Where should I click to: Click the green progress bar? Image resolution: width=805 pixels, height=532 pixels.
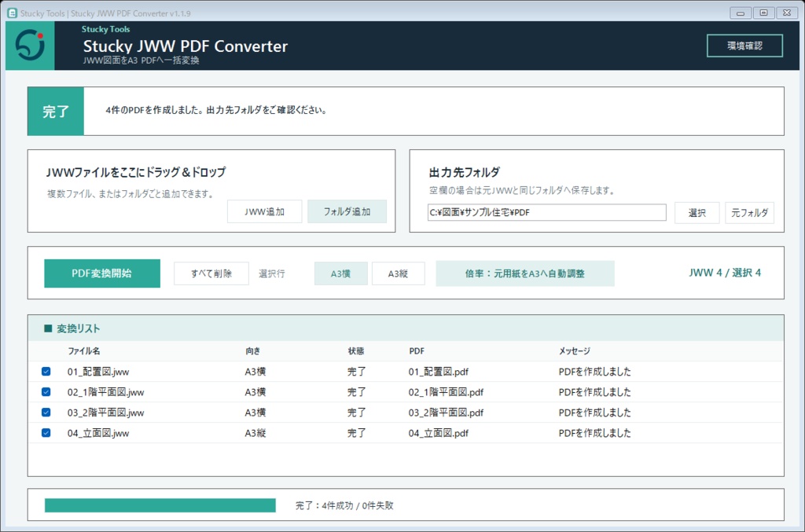pos(160,505)
